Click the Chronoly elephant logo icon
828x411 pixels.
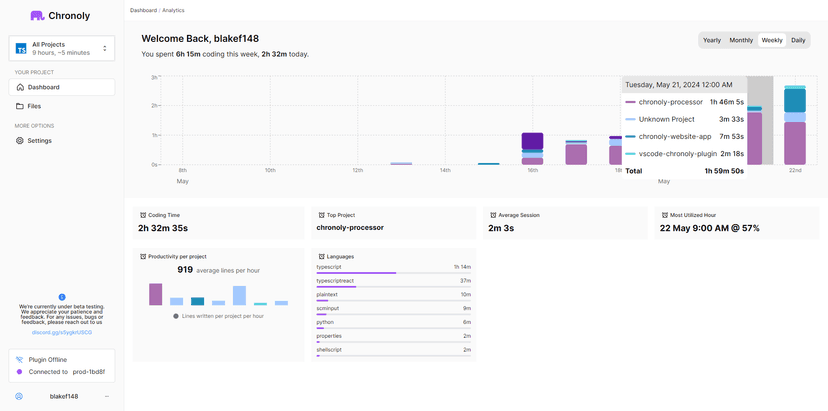coord(37,16)
